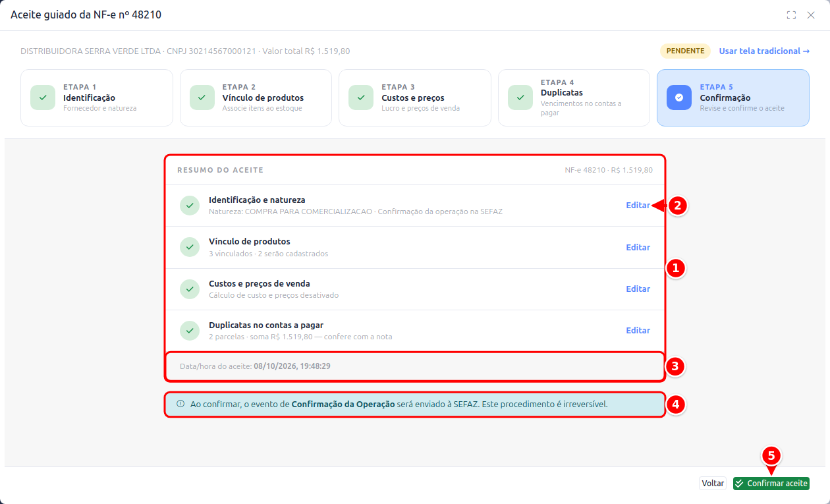Screen dimensions: 830x504
Task: Select Etapa 3 Custos e preços step
Action: click(x=415, y=98)
